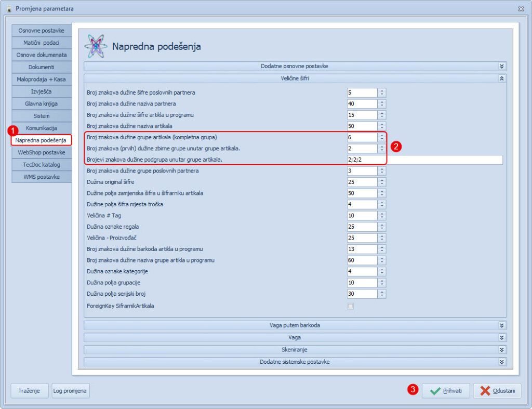Image resolution: width=532 pixels, height=409 pixels.
Task: Switch to the WebShop postavke tab
Action: click(41, 152)
